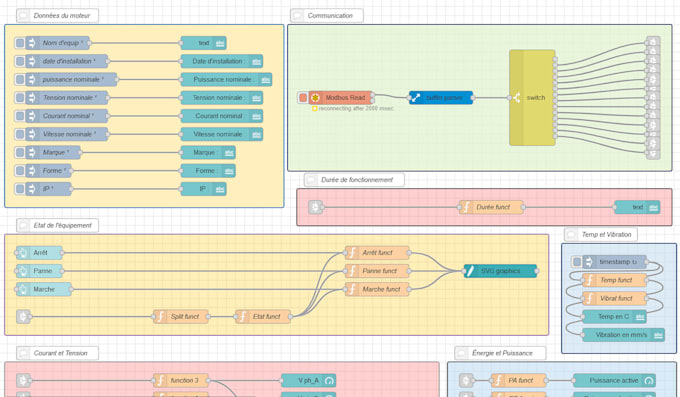
Task: Select the Temp funct function node
Action: click(615, 280)
